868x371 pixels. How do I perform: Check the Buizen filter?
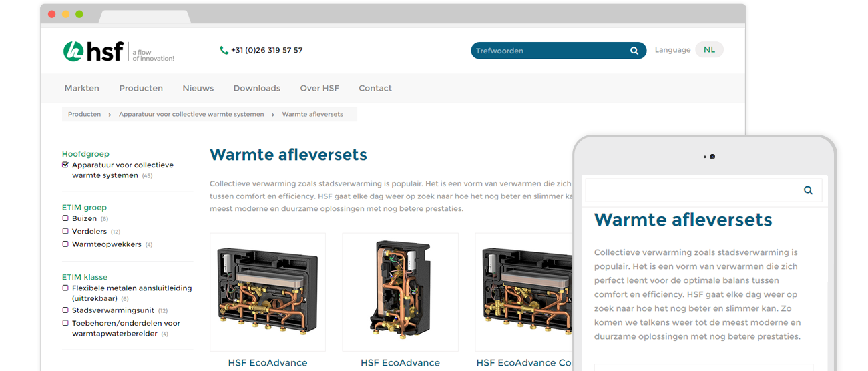65,218
